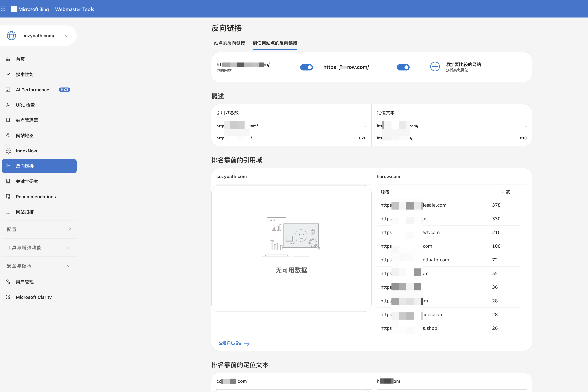Click Webmaster Tools header title
588x392 pixels.
[x=74, y=9]
